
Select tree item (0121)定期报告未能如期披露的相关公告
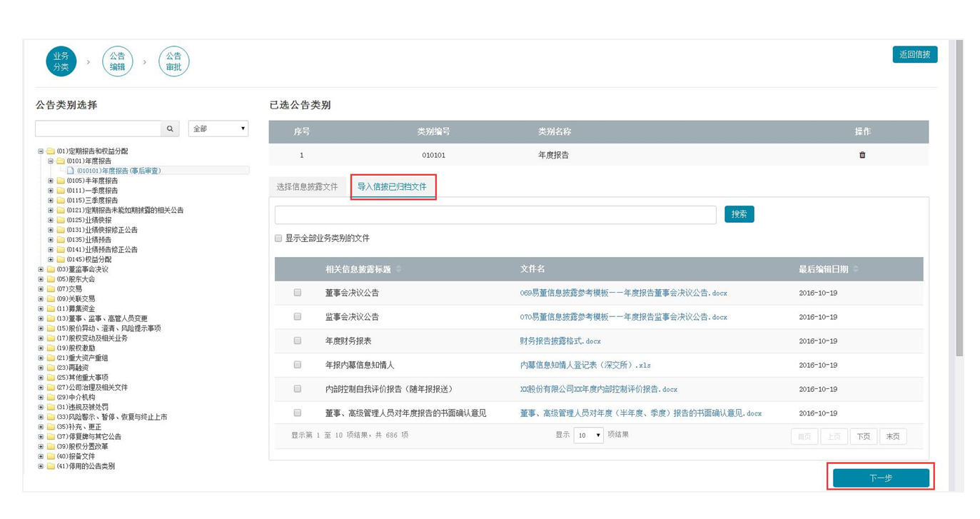(x=125, y=211)
